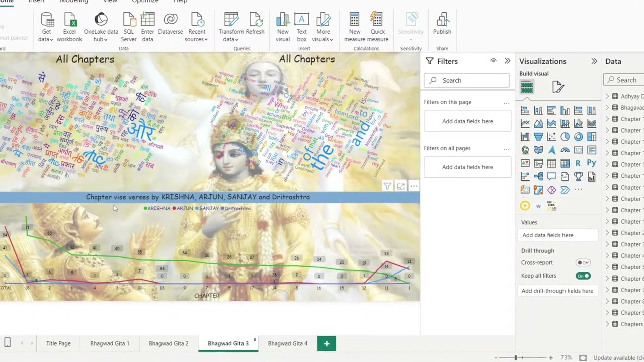Pick the funnel chart visual
Screen dimensions: 644x362
click(x=538, y=137)
